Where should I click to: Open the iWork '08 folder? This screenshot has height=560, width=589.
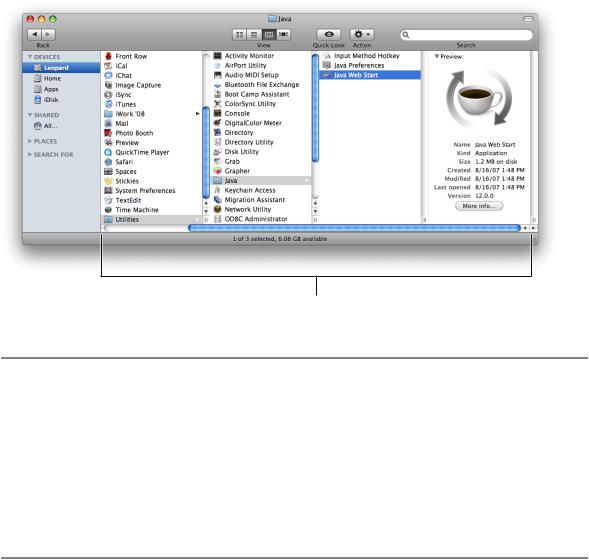152,114
